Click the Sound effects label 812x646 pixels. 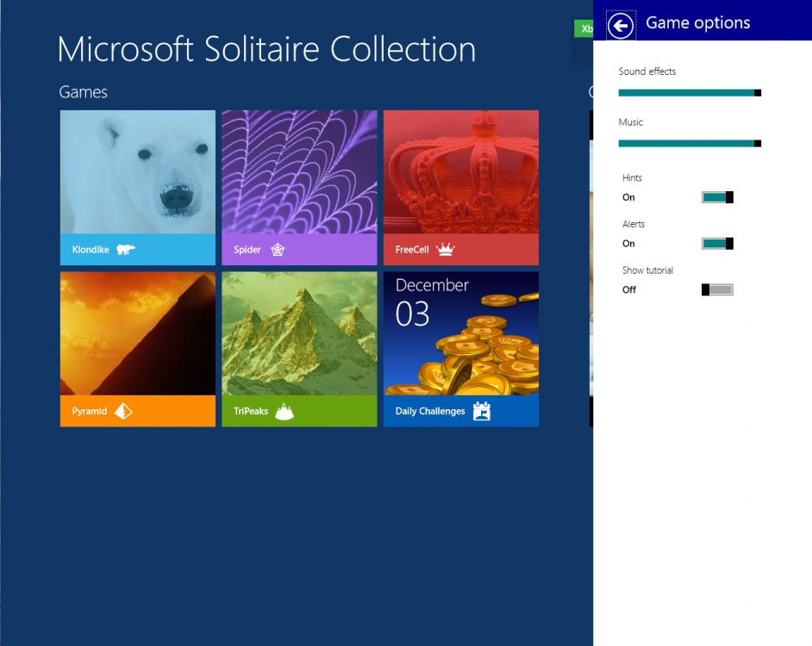coord(646,71)
